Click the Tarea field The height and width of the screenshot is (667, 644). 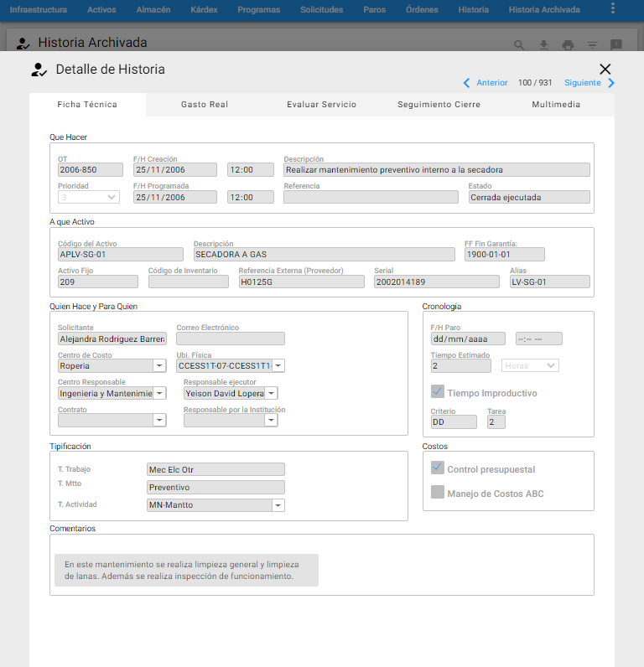[x=496, y=422]
